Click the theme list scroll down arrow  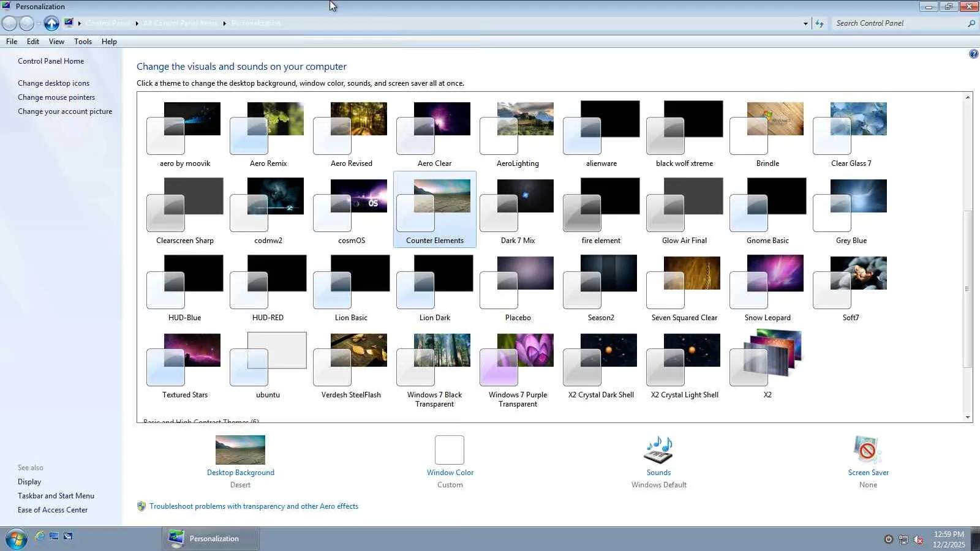click(x=968, y=418)
